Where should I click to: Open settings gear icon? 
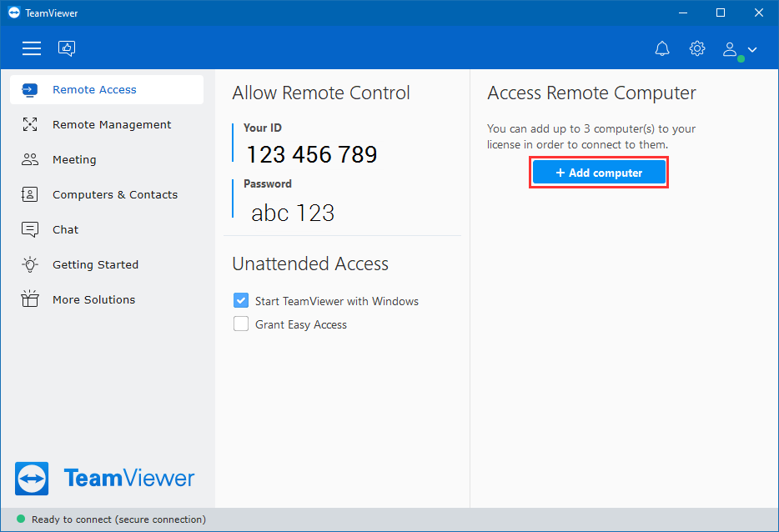tap(697, 48)
